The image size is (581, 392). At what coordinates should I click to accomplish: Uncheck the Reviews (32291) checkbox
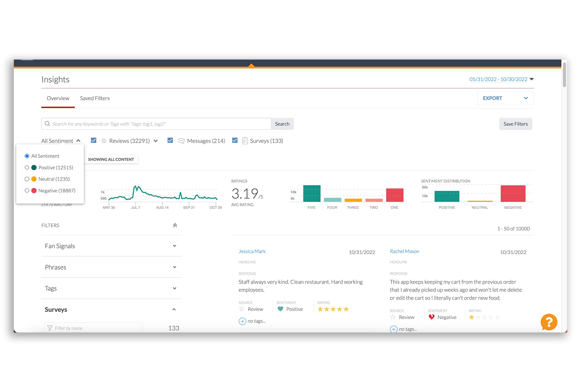[94, 140]
